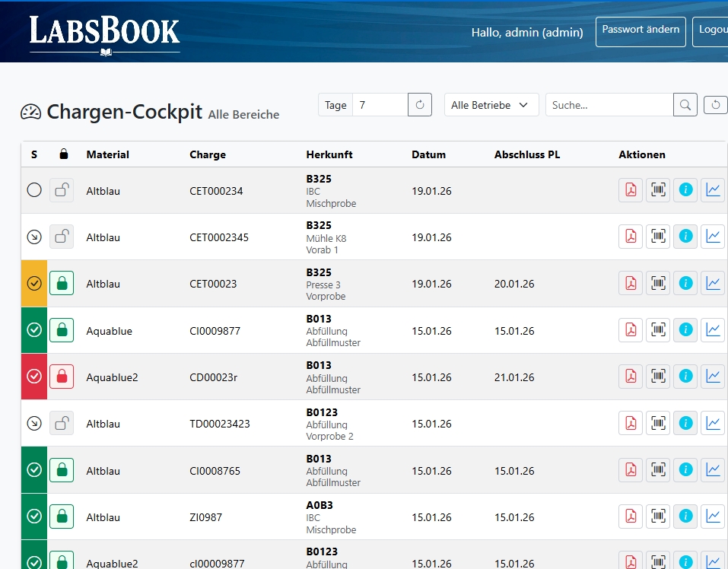The height and width of the screenshot is (569, 728).
Task: Click the search magnifier button
Action: (x=685, y=105)
